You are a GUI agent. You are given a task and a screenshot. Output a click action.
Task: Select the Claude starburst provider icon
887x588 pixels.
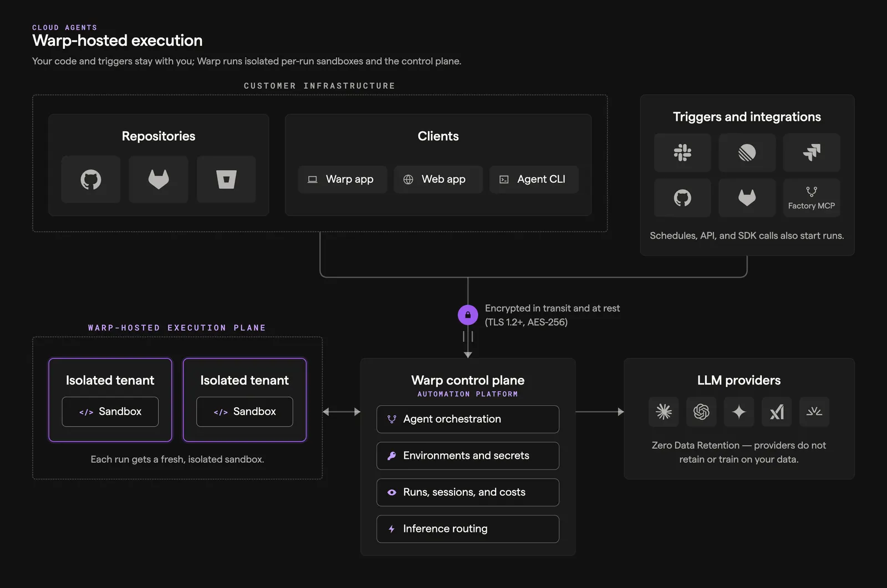tap(664, 411)
